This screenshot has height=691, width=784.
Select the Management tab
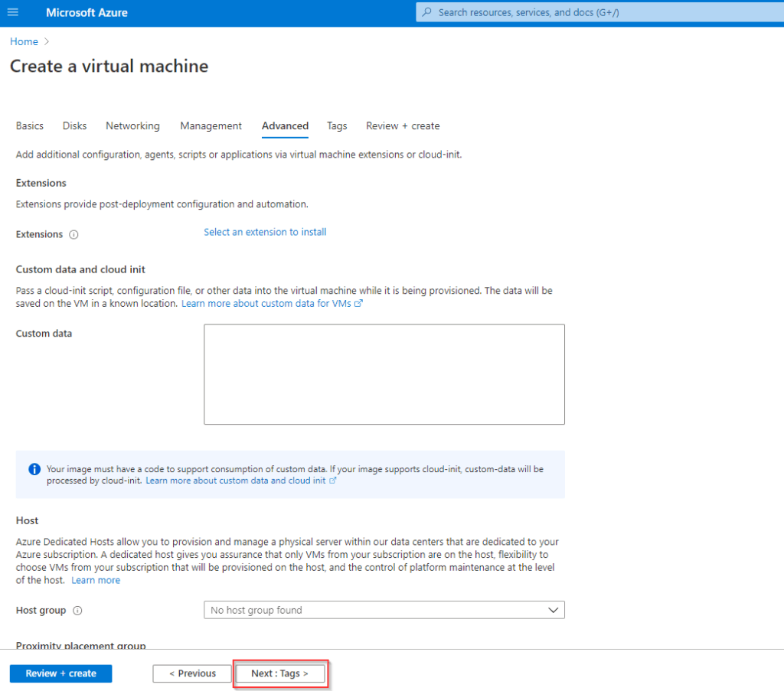pos(211,125)
